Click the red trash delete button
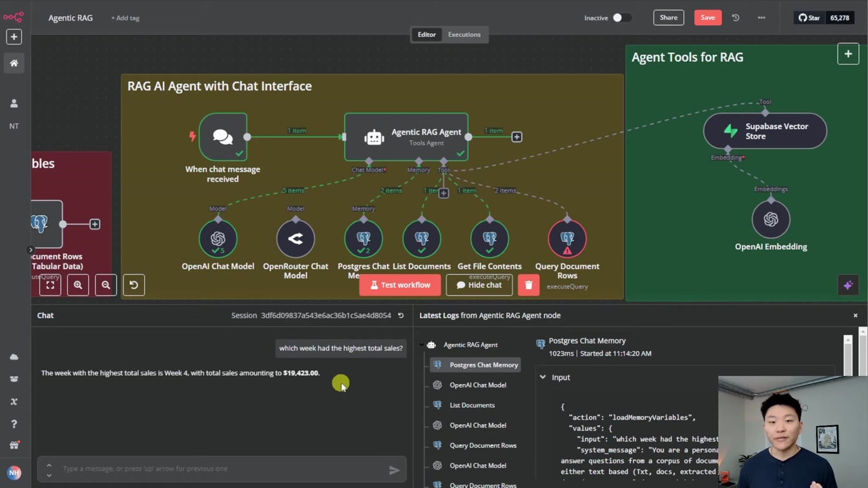Image resolution: width=868 pixels, height=488 pixels. pos(528,285)
